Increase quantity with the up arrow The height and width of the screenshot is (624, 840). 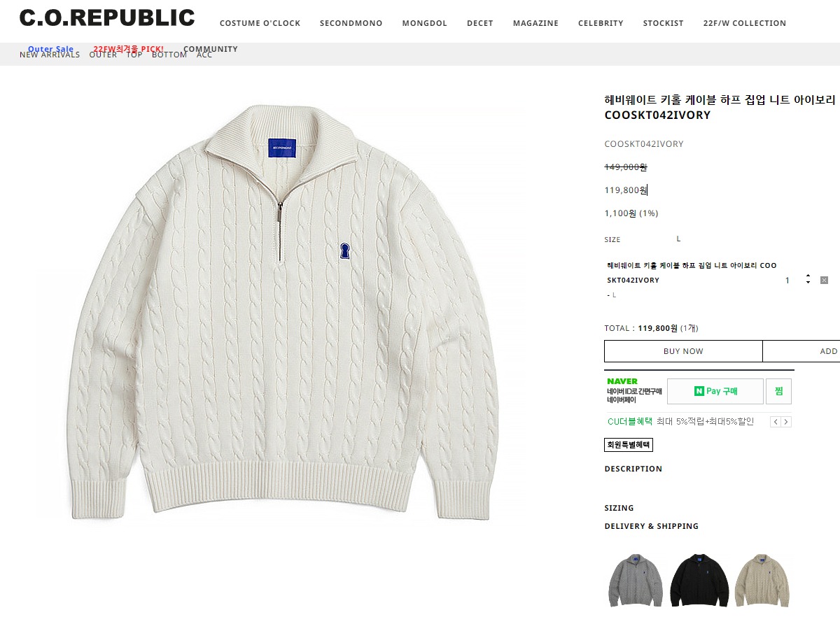pos(808,276)
